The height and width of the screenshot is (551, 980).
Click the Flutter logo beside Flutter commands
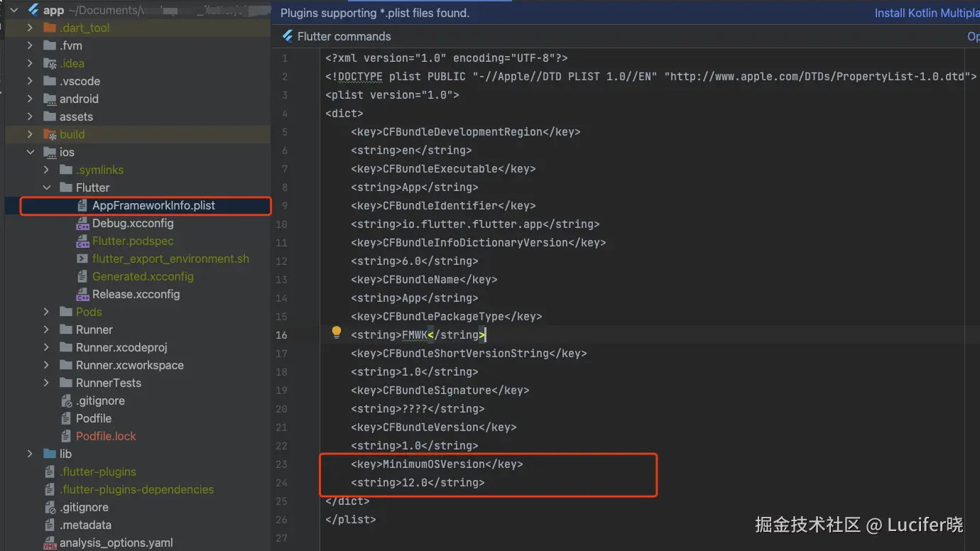pyautogui.click(x=288, y=36)
